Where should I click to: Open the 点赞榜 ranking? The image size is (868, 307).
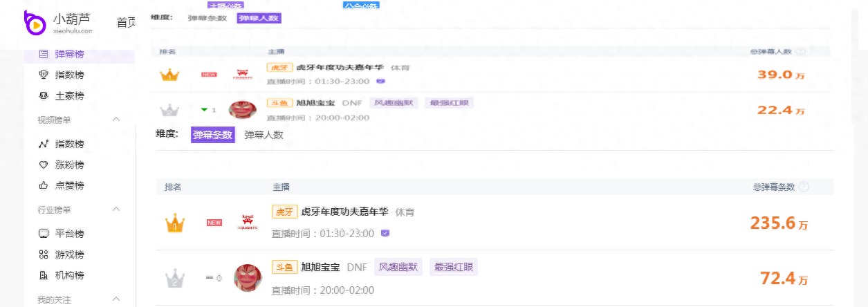[x=70, y=185]
